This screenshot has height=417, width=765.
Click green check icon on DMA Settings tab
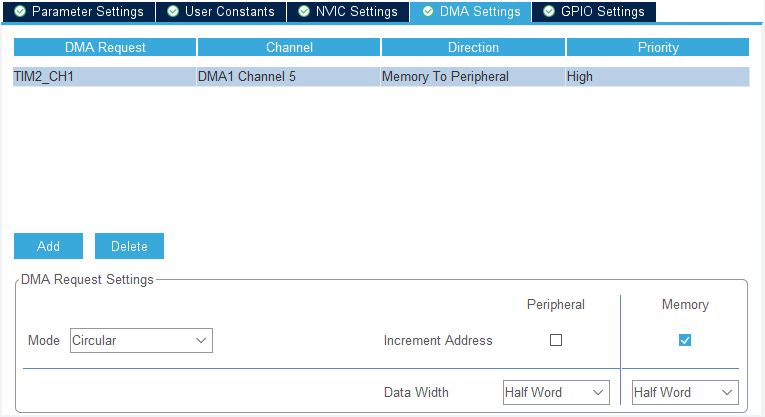[428, 11]
